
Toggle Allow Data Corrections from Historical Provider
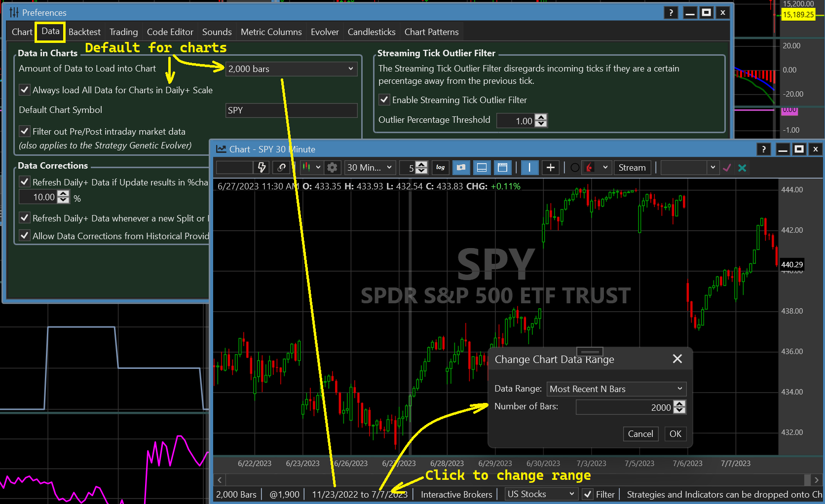pyautogui.click(x=25, y=236)
